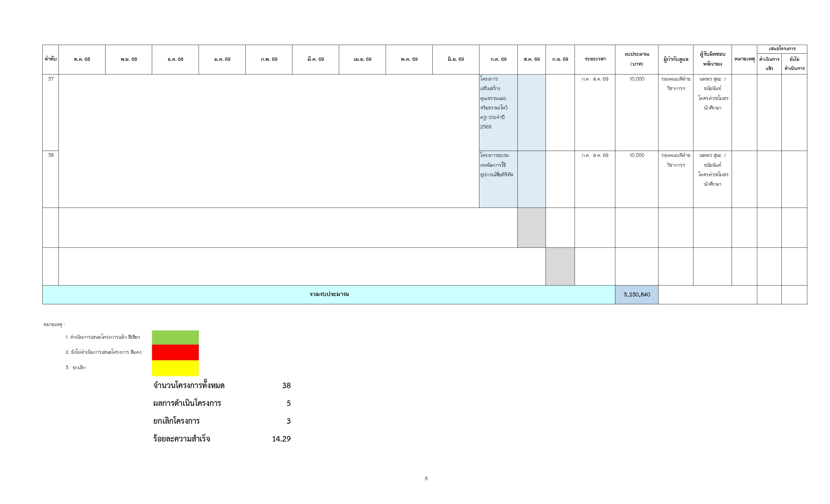Image resolution: width=830 pixels, height=504 pixels.
Task: Click the งบประมาณ (บาท) column header
Action: point(636,59)
